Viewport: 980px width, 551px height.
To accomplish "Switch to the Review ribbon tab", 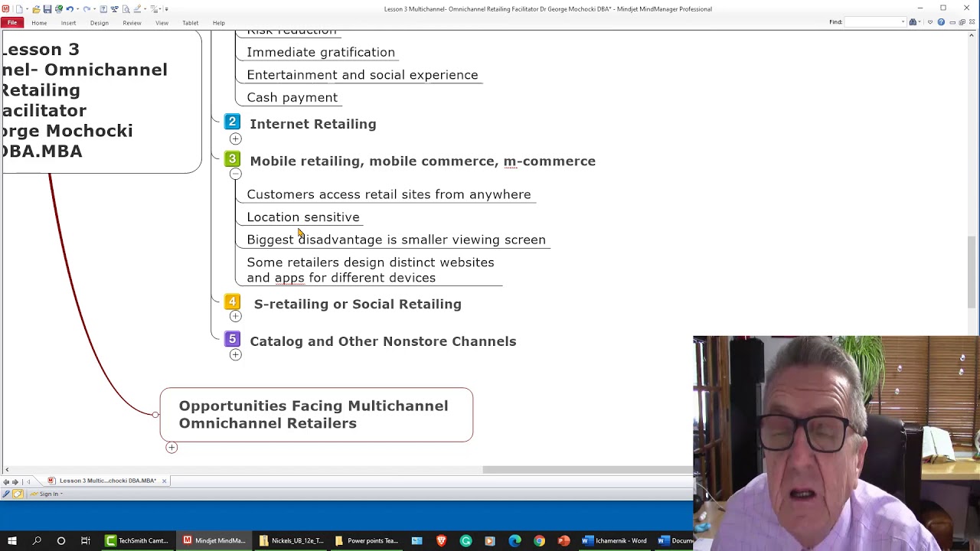I will click(132, 23).
